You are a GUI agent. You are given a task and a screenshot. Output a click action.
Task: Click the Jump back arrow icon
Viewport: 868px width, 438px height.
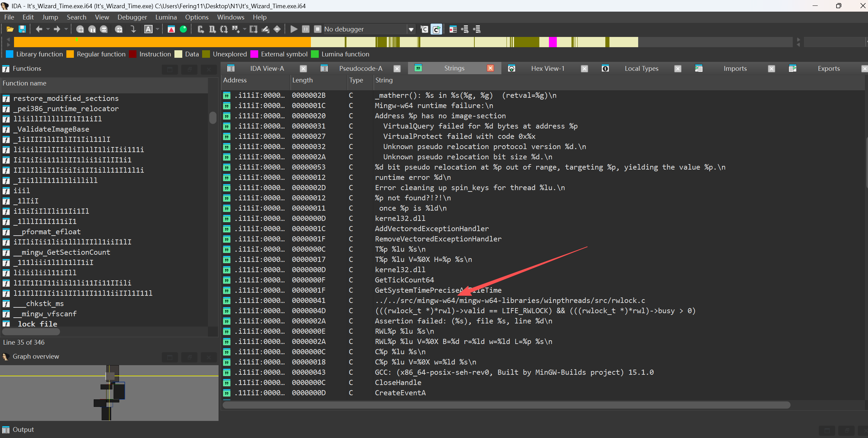pos(39,29)
